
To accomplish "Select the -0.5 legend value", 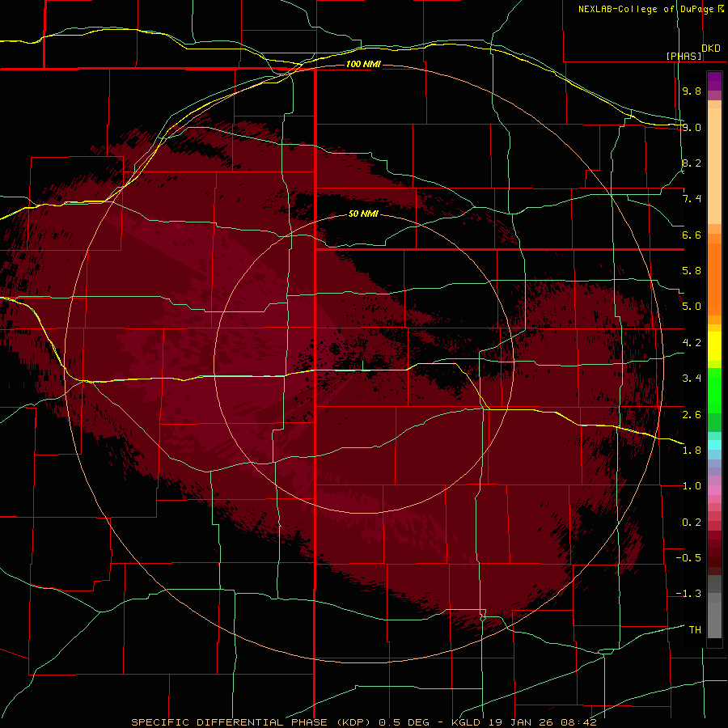I will pos(688,558).
